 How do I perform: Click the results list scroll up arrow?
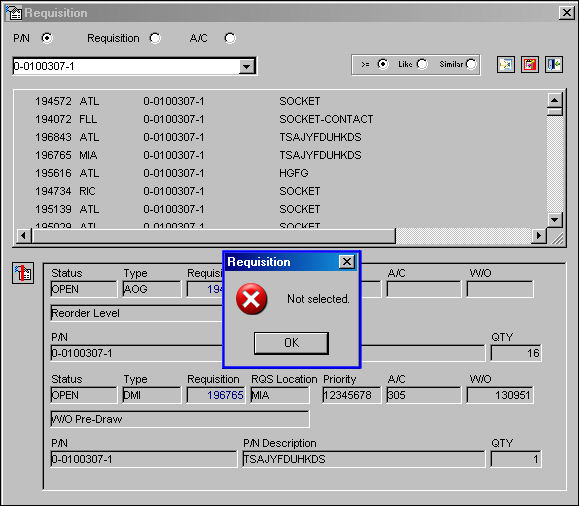554,100
